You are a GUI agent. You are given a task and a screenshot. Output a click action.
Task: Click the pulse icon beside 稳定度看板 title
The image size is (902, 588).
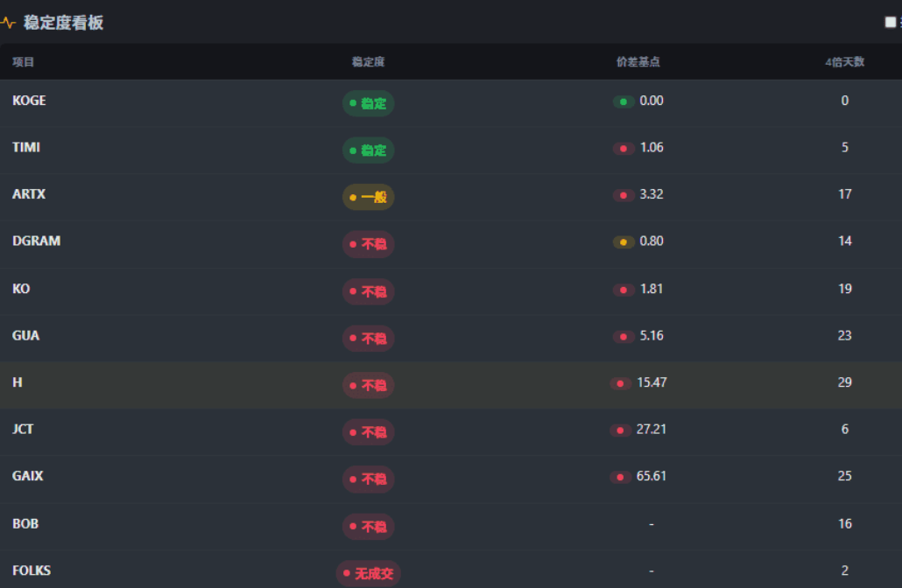click(8, 23)
